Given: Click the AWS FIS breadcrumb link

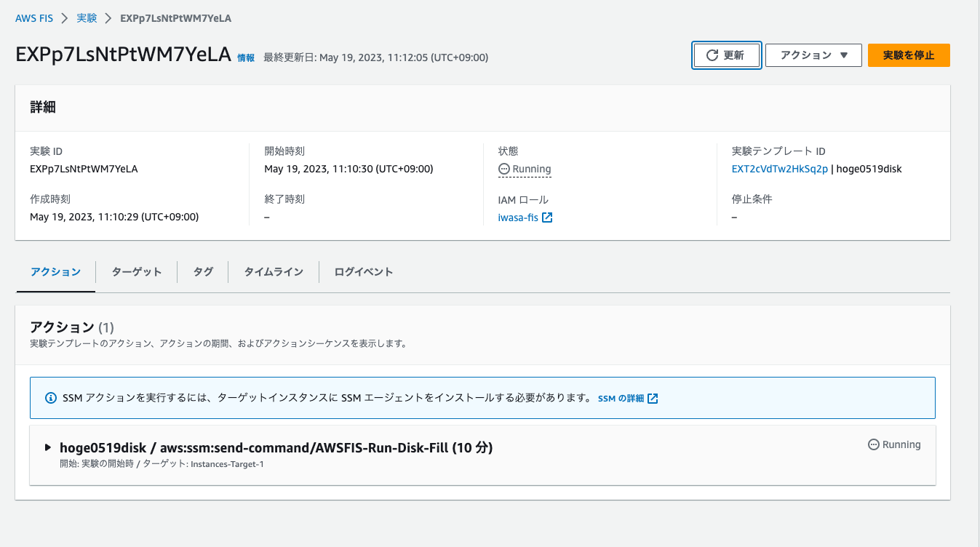Looking at the screenshot, I should pos(34,17).
